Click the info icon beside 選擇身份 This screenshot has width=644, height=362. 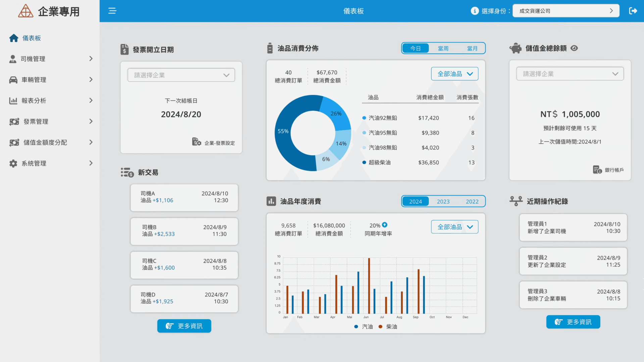[475, 11]
